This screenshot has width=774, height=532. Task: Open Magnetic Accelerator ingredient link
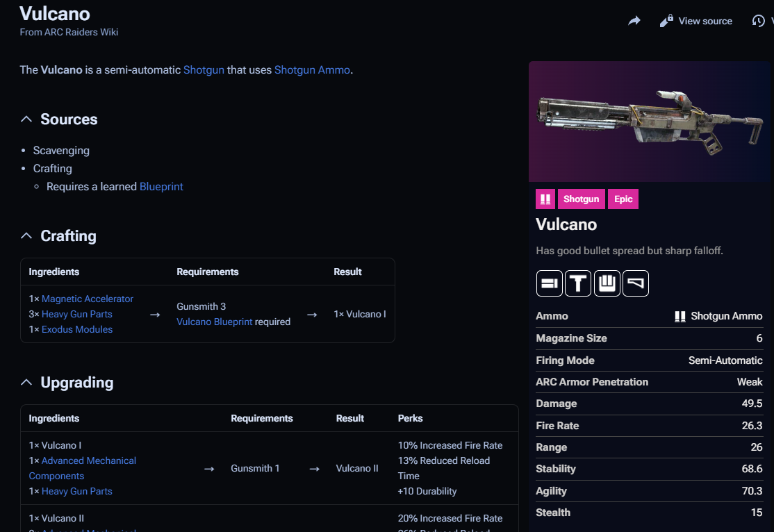tap(88, 299)
